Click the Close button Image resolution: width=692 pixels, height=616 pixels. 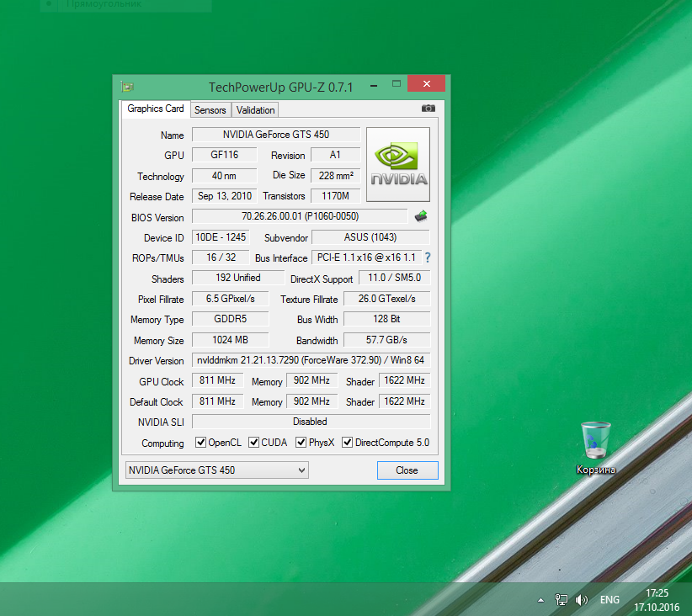pos(407,470)
